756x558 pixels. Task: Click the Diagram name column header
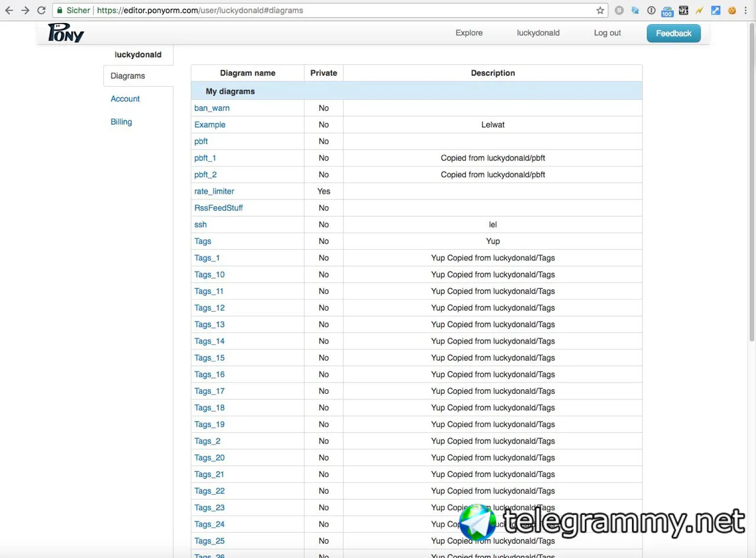(247, 73)
